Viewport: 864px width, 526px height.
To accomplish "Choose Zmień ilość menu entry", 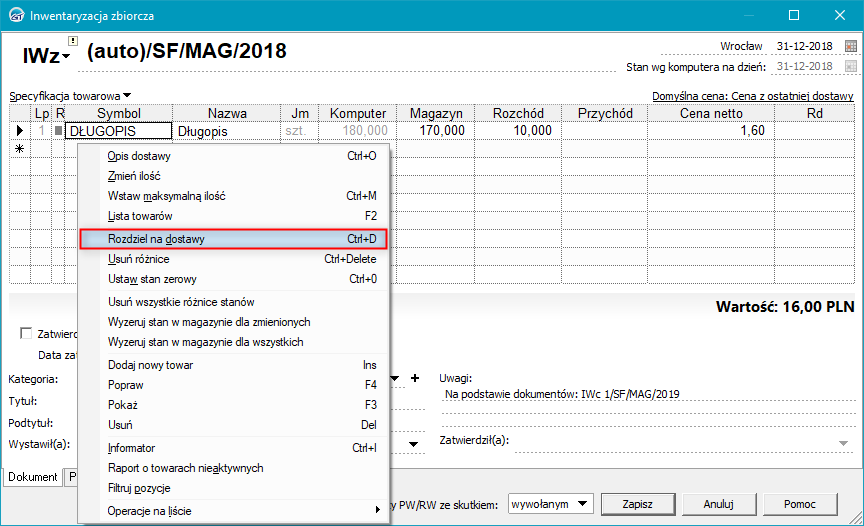I will pyautogui.click(x=234, y=176).
